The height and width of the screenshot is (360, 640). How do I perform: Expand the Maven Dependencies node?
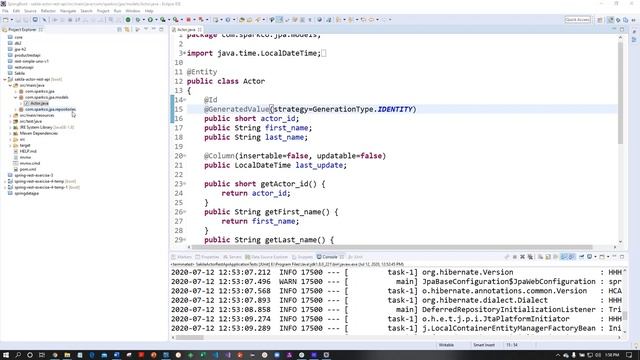point(10,133)
